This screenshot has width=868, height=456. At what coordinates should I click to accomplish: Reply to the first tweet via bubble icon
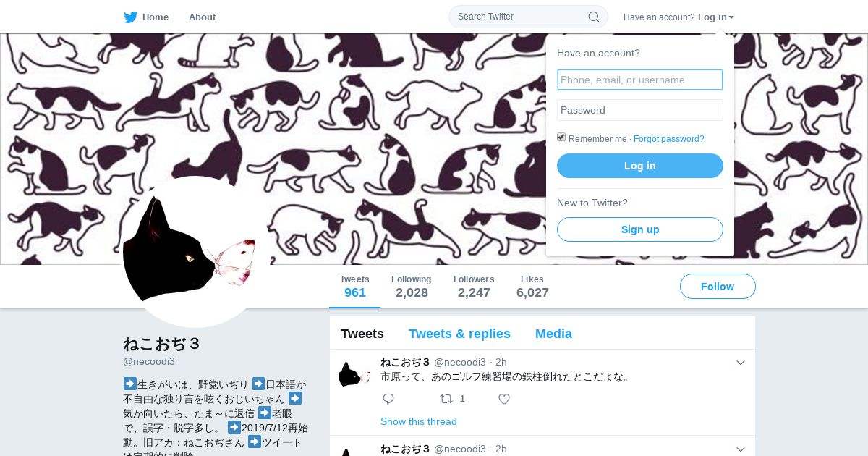pos(388,399)
